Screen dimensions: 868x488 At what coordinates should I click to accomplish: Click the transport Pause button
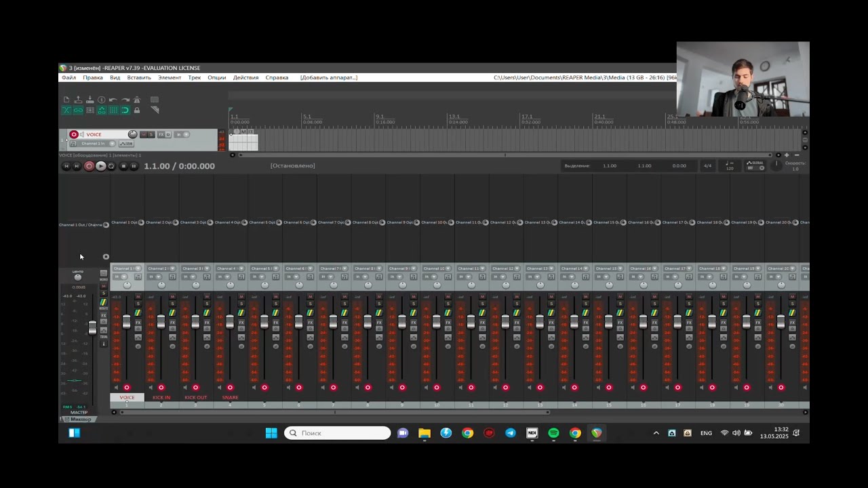[x=134, y=166]
